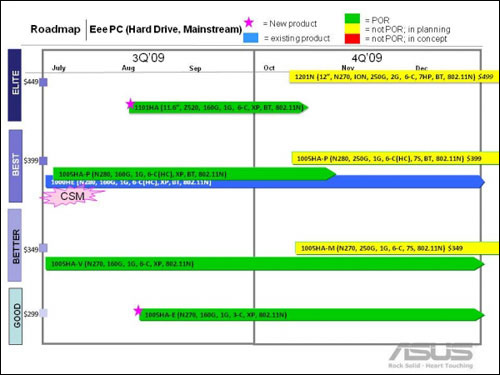
Task: Click the ELITE tier label
Action: click(15, 85)
